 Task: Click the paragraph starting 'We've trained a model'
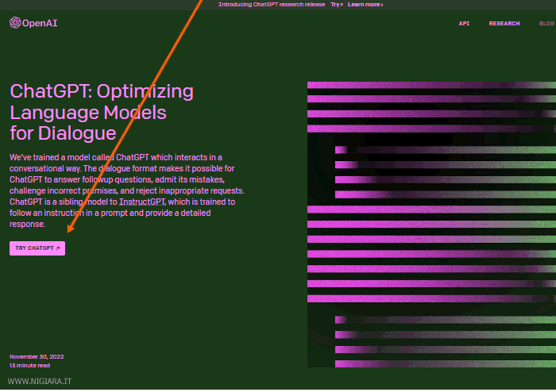click(x=127, y=190)
